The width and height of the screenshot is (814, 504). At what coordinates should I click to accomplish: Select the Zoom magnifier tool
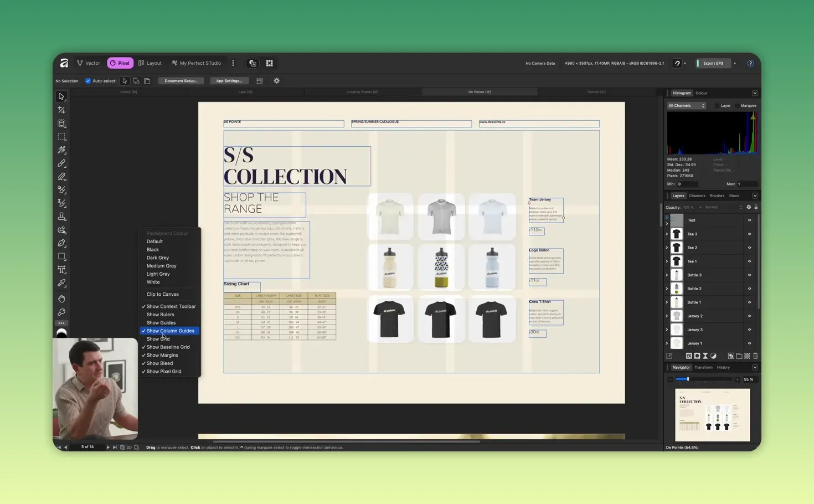pyautogui.click(x=61, y=312)
